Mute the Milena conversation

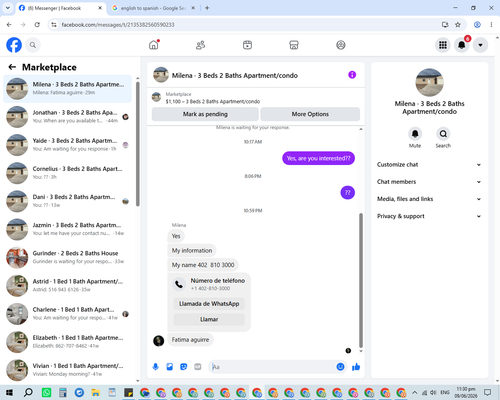pos(415,134)
